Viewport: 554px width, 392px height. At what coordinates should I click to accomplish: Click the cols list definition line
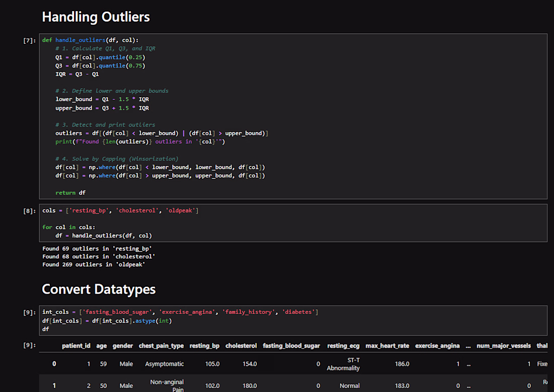pos(120,210)
